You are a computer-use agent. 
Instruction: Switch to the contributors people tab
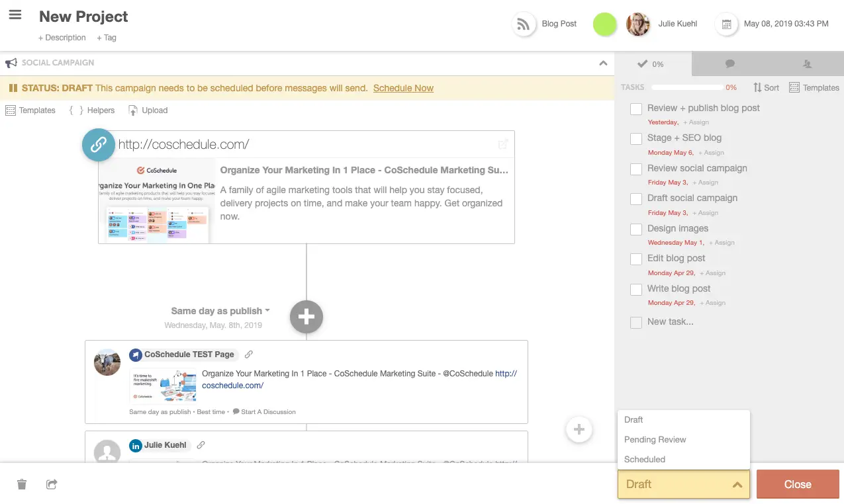point(806,64)
